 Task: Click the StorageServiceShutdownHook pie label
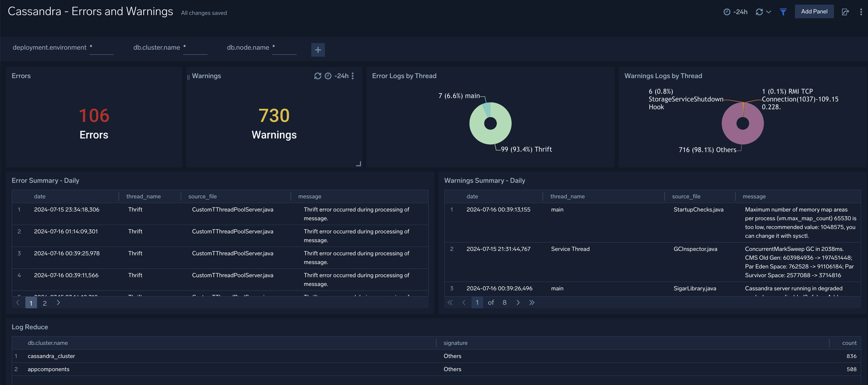click(x=686, y=99)
